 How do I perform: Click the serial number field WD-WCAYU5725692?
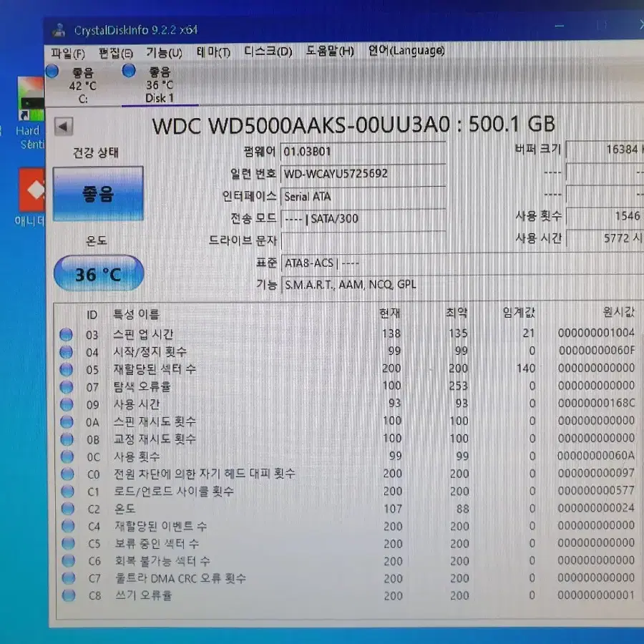[363, 174]
